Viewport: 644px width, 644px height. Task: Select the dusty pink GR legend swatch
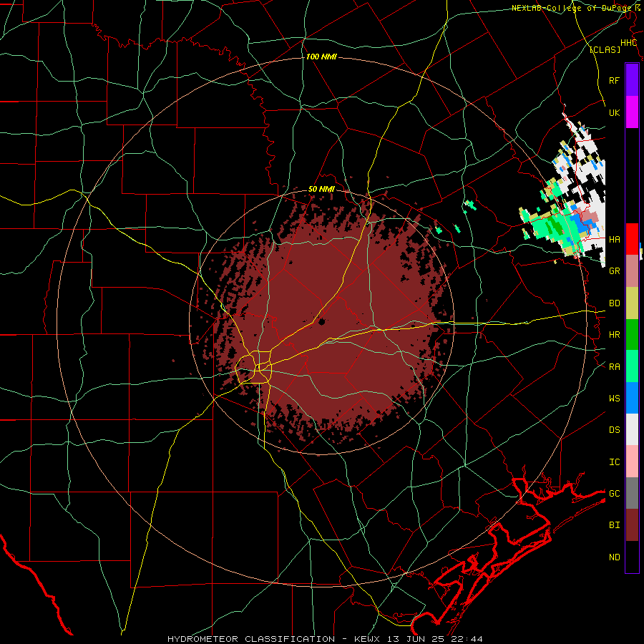[632, 271]
